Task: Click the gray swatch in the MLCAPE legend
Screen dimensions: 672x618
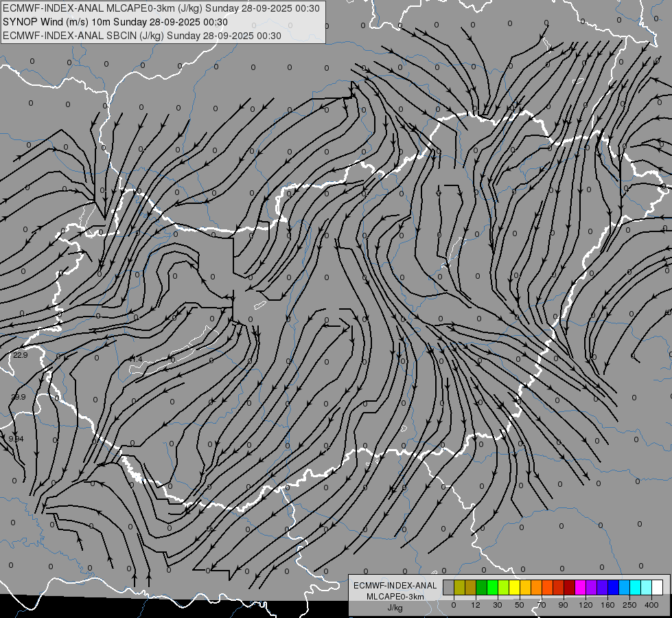Action: [x=449, y=587]
